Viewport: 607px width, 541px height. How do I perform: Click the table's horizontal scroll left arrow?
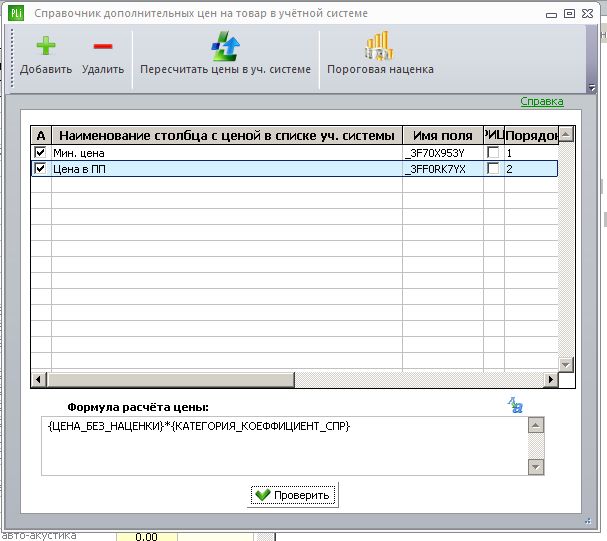38,380
